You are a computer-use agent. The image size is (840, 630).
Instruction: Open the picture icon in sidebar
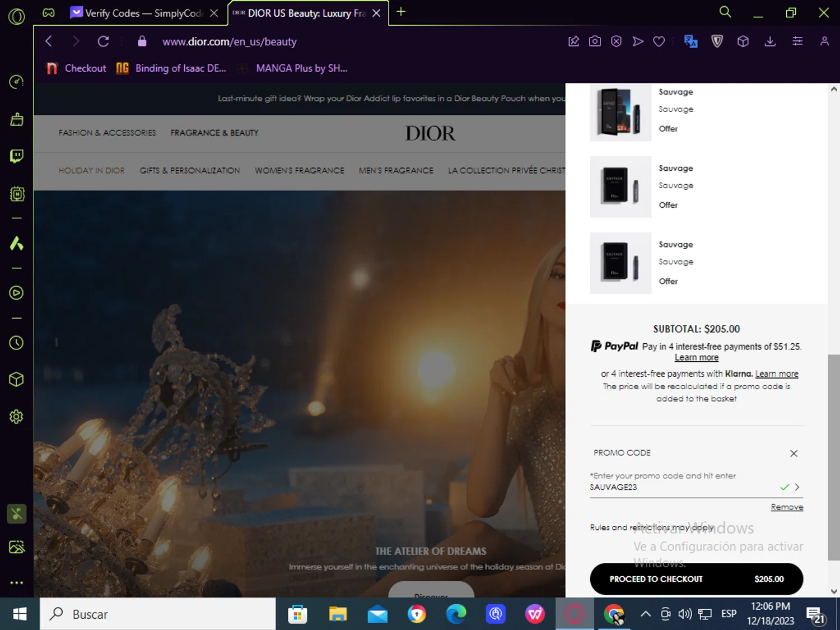(17, 547)
